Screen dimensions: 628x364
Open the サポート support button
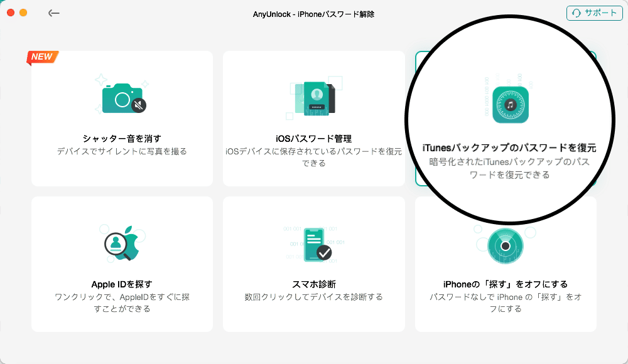pos(594,13)
